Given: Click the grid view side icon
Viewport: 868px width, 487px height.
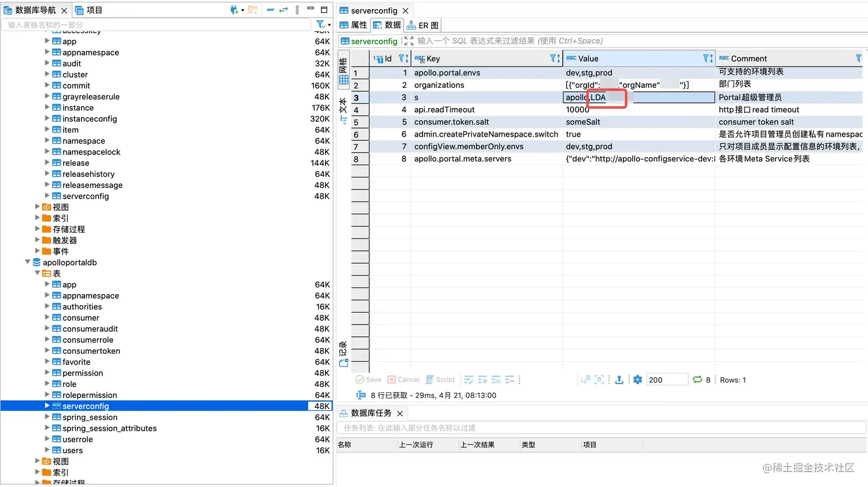Looking at the screenshot, I should point(344,80).
